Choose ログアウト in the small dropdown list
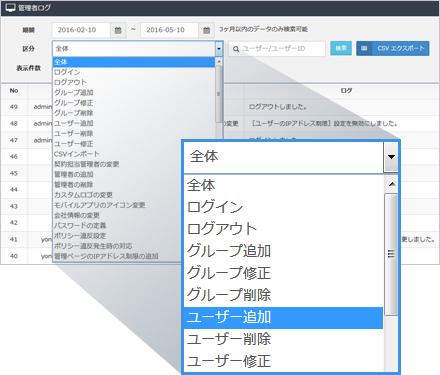440x375 pixels. pos(134,82)
